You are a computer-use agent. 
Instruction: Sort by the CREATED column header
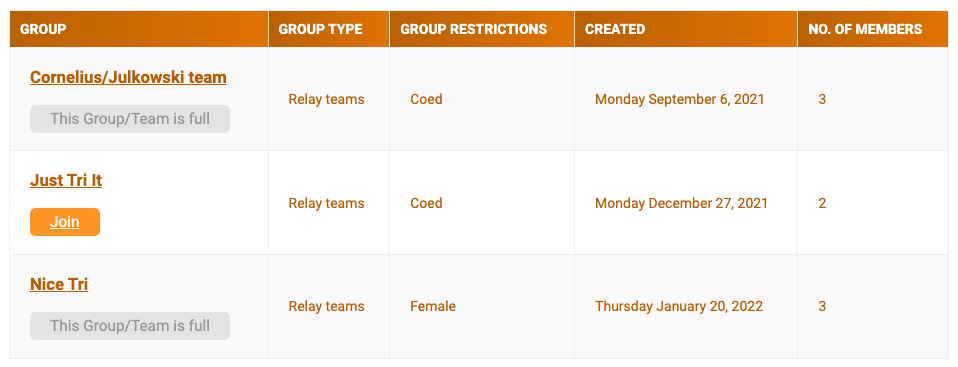click(x=615, y=29)
